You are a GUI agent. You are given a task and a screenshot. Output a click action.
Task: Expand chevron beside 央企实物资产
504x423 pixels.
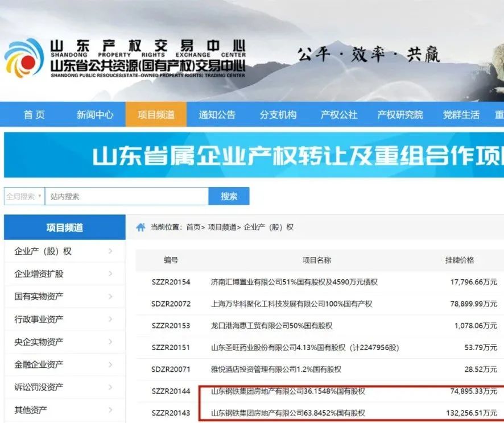(x=110, y=342)
